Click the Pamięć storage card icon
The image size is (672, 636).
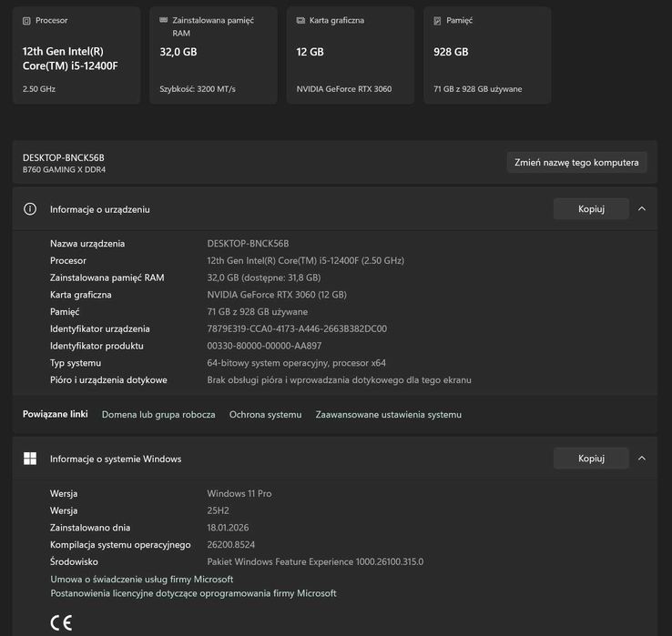click(x=437, y=21)
